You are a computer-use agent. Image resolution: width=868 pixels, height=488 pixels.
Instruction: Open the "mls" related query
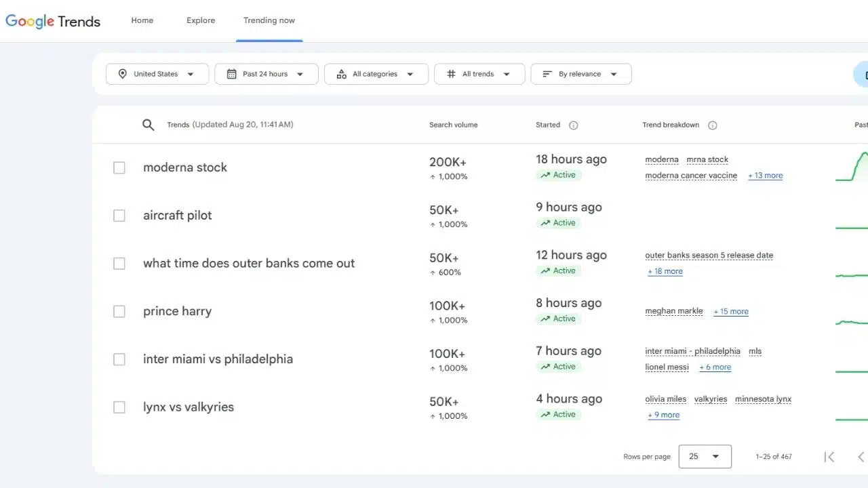pyautogui.click(x=755, y=351)
